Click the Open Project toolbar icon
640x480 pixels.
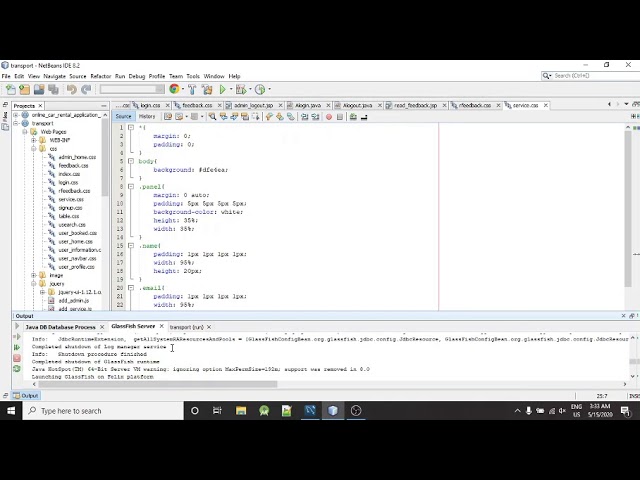click(x=39, y=89)
